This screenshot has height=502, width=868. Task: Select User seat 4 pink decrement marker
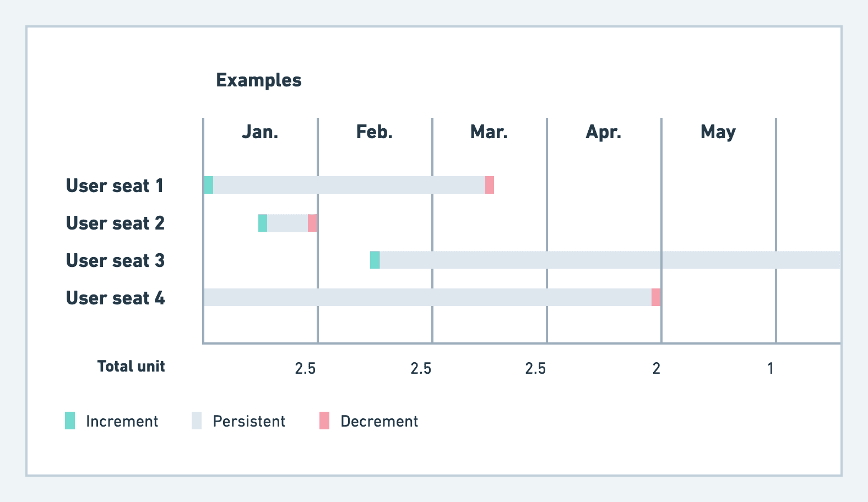pos(656,297)
